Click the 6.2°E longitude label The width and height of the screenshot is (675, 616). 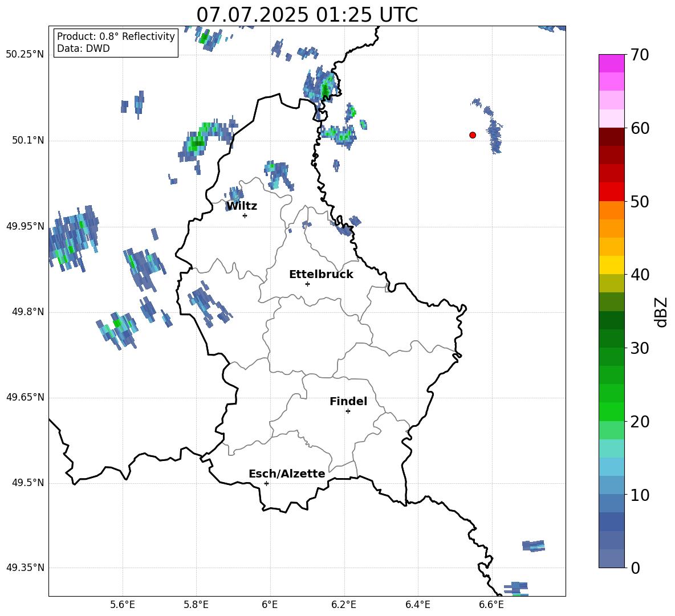tap(344, 605)
